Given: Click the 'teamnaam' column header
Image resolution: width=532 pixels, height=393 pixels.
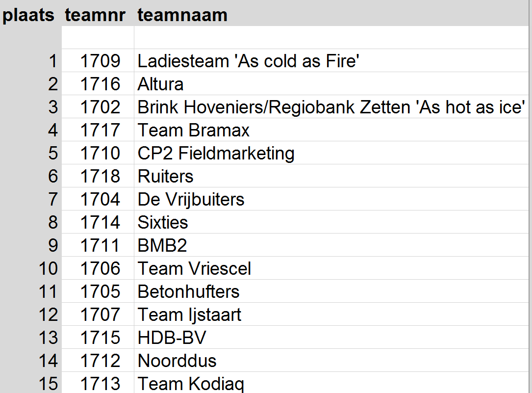Looking at the screenshot, I should click(182, 15).
